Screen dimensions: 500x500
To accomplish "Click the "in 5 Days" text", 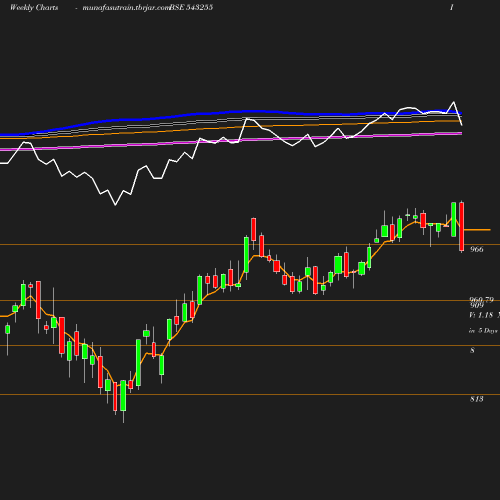I will [483, 331].
